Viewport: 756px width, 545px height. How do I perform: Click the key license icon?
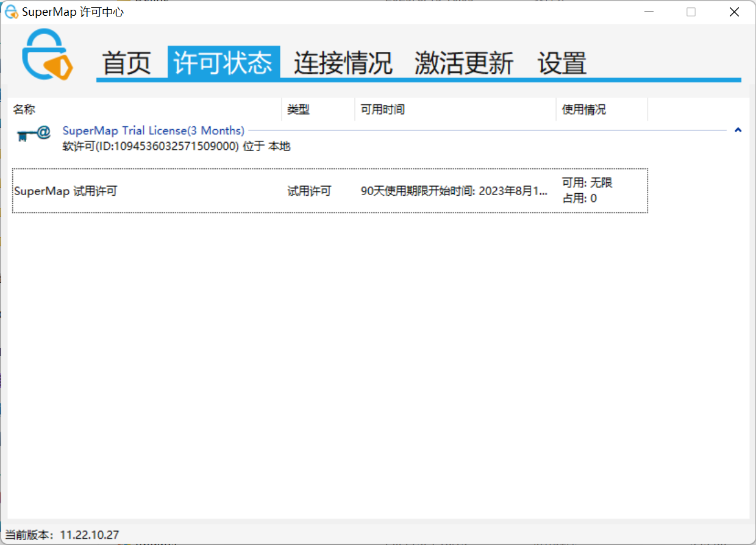[x=34, y=133]
